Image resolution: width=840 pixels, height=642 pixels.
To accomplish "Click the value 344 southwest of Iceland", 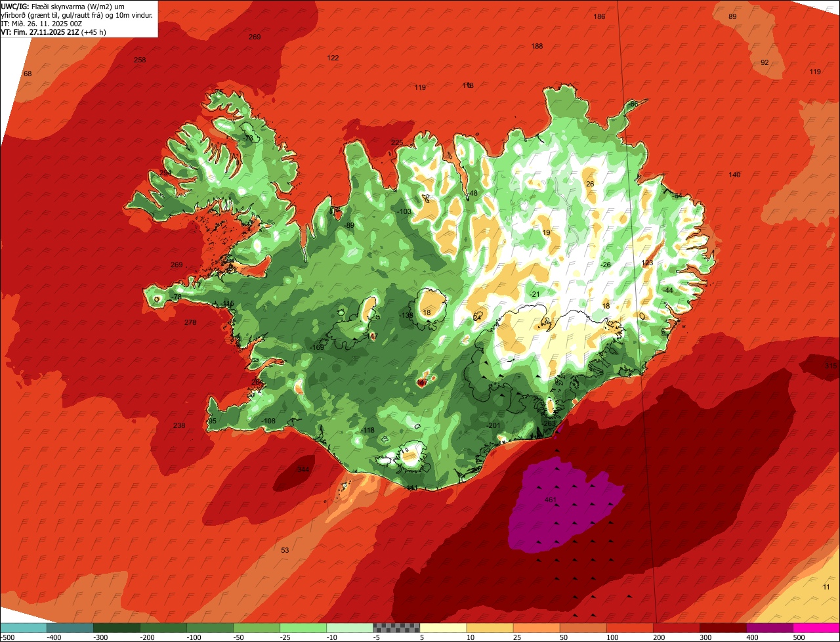I will pos(303,469).
